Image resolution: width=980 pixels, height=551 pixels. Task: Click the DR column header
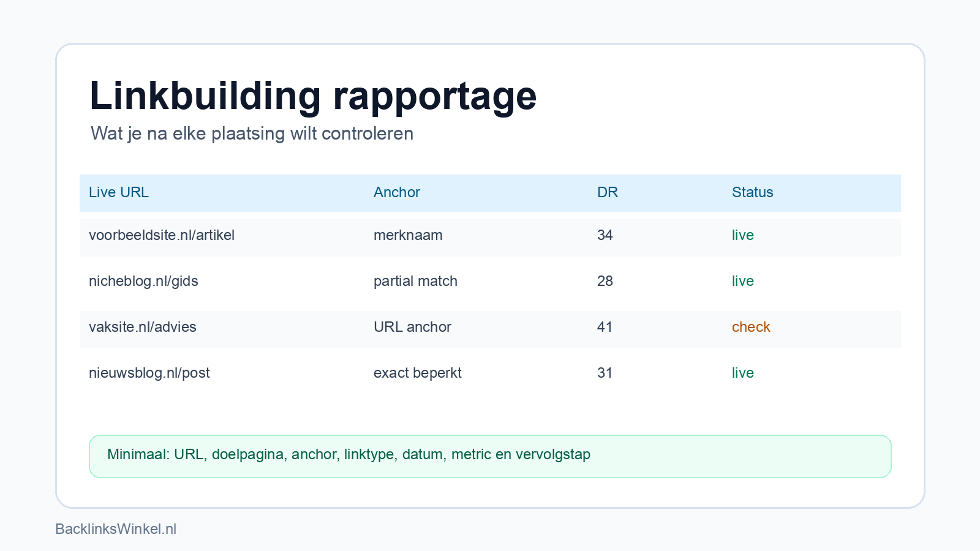point(608,192)
